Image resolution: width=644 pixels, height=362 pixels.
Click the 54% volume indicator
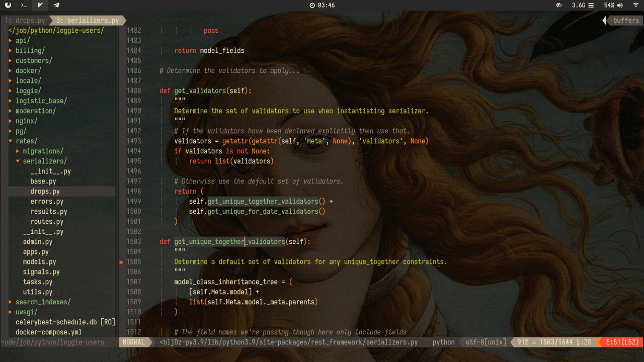(x=613, y=5)
